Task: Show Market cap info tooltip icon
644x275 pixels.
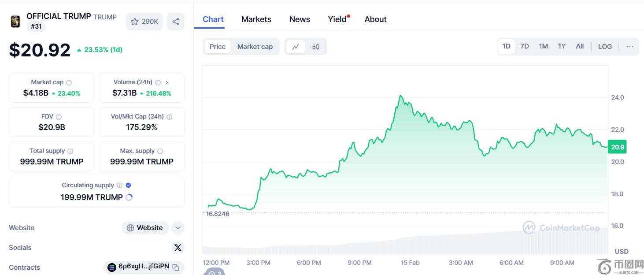Action: pyautogui.click(x=69, y=82)
